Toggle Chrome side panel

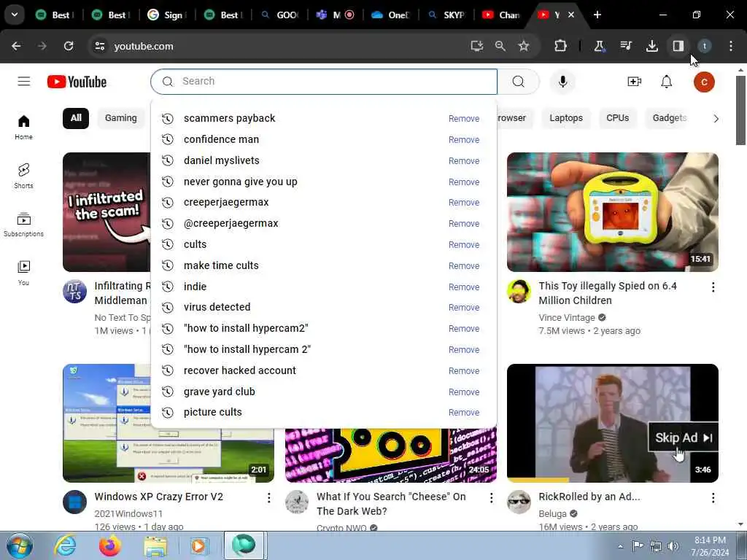678,46
